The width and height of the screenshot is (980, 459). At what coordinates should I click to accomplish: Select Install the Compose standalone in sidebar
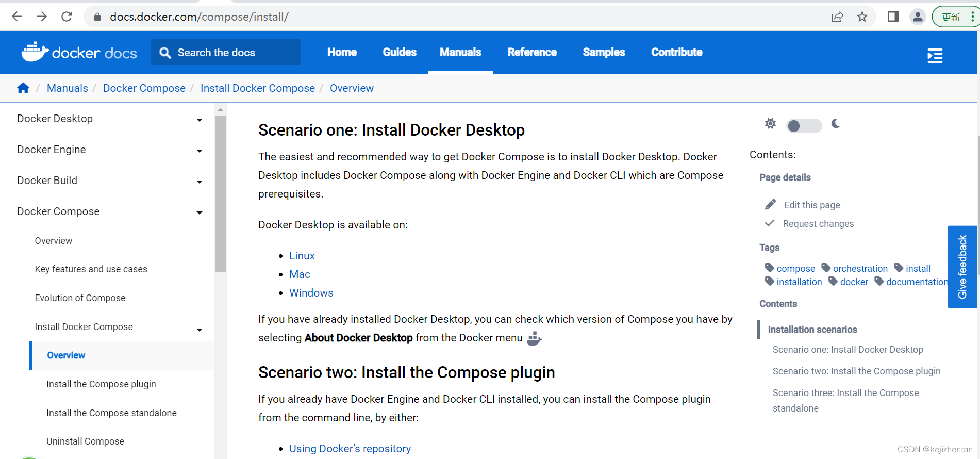(x=111, y=413)
